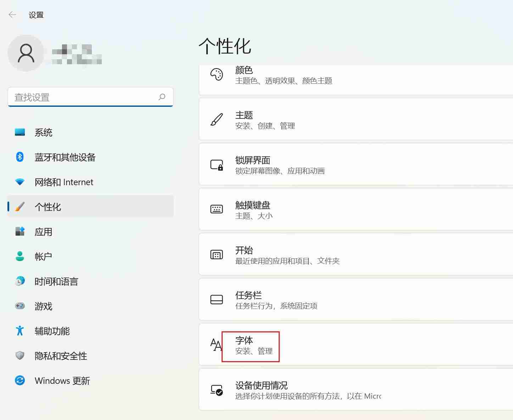The height and width of the screenshot is (420, 513).
Task: Click the touch keyboard icon
Action: click(x=217, y=210)
